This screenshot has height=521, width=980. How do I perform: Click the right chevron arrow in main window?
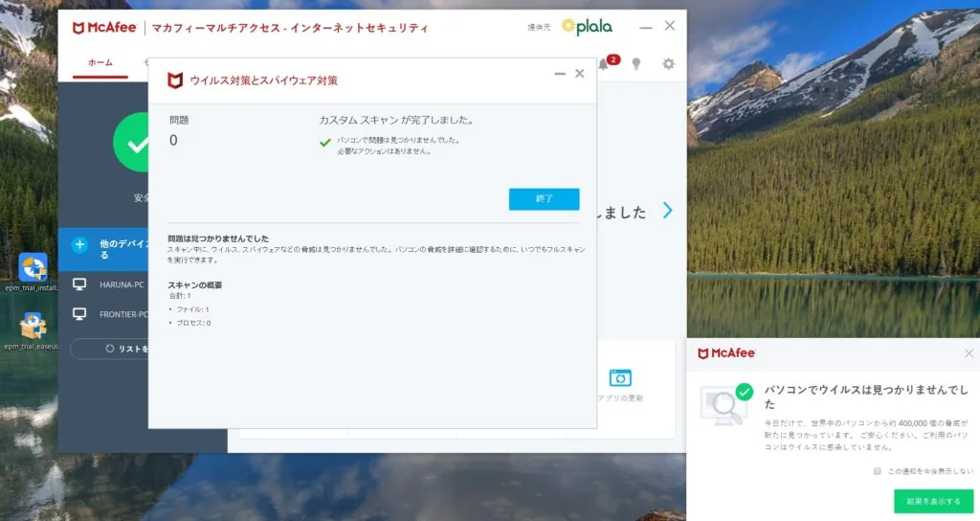click(x=667, y=210)
